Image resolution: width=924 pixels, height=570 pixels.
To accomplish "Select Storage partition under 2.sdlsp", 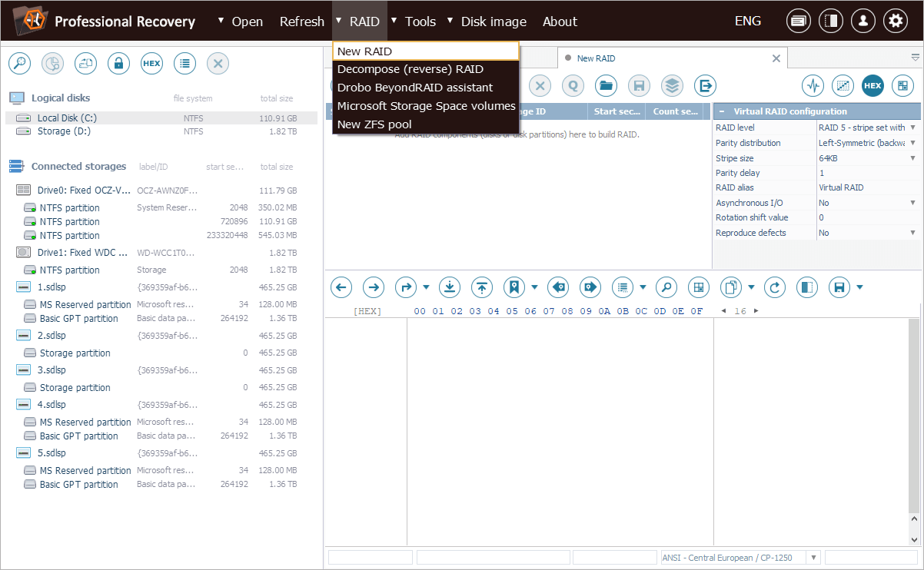I will [x=161, y=353].
